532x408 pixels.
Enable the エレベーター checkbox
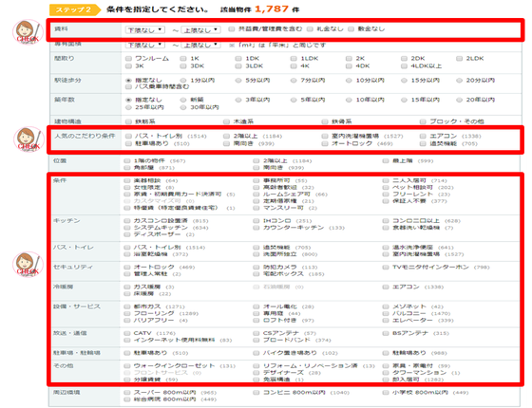386,321
